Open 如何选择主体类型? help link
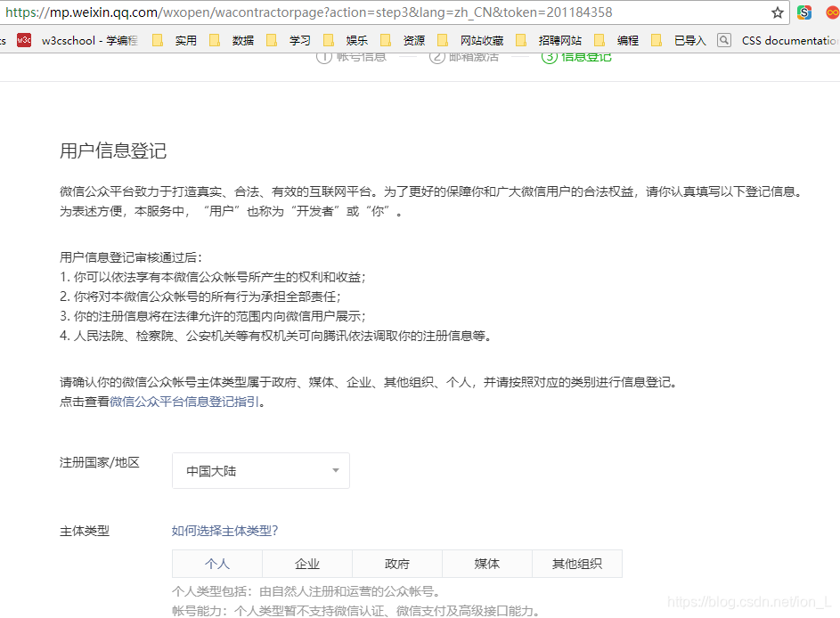840x618 pixels. pos(225,531)
